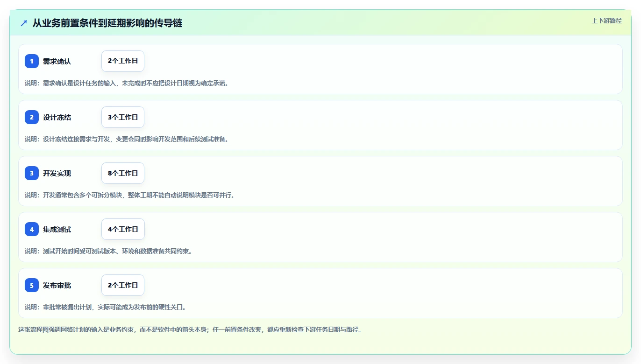The image size is (641, 364).
Task: Click the 2个工作日 pill next to 发布审批
Action: click(123, 285)
